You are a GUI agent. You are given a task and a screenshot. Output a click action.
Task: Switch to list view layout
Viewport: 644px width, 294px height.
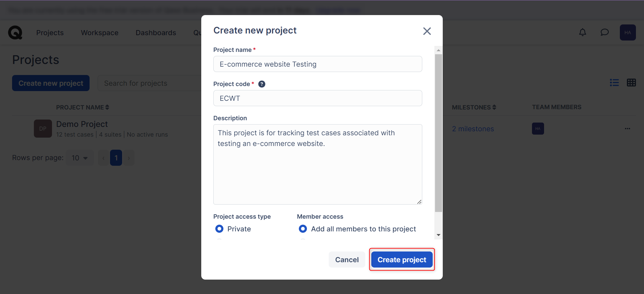(x=614, y=83)
